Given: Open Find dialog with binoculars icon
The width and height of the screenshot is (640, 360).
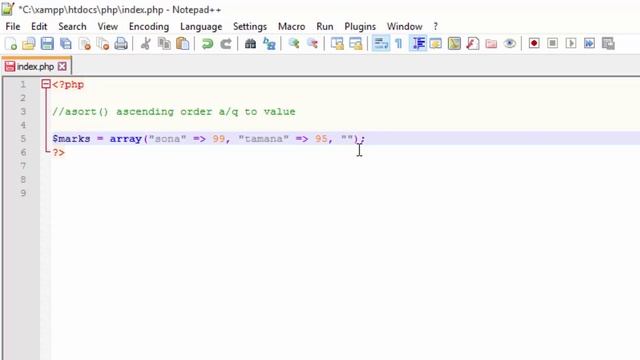Looking at the screenshot, I should 250,43.
